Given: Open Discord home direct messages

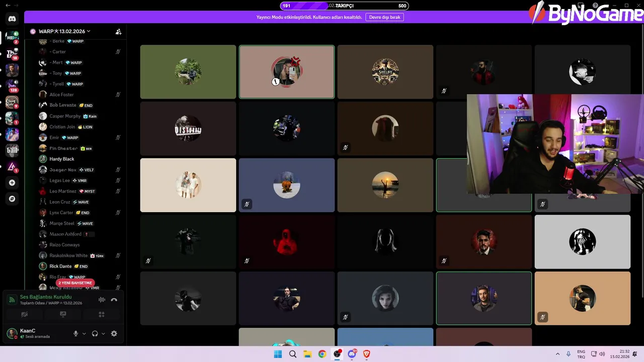Looking at the screenshot, I should click(12, 19).
